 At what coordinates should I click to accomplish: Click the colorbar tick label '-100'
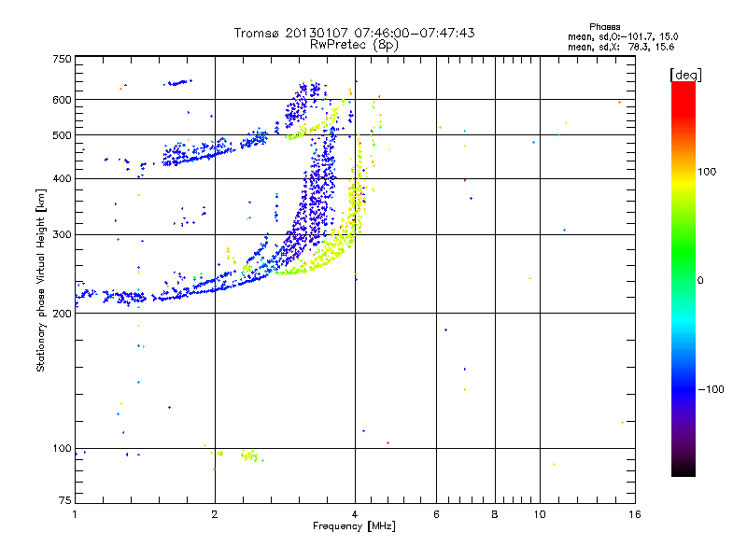[x=711, y=389]
